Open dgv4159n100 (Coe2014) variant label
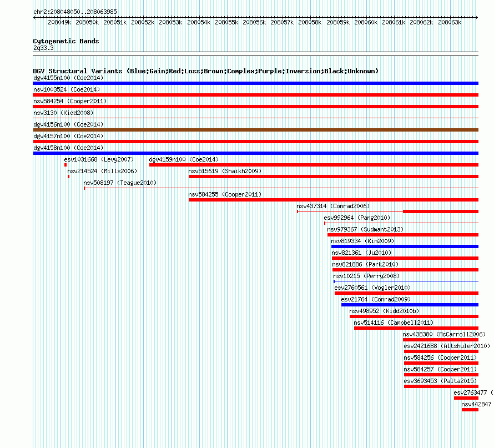Screen dimensions: 494x448 [x=184, y=159]
